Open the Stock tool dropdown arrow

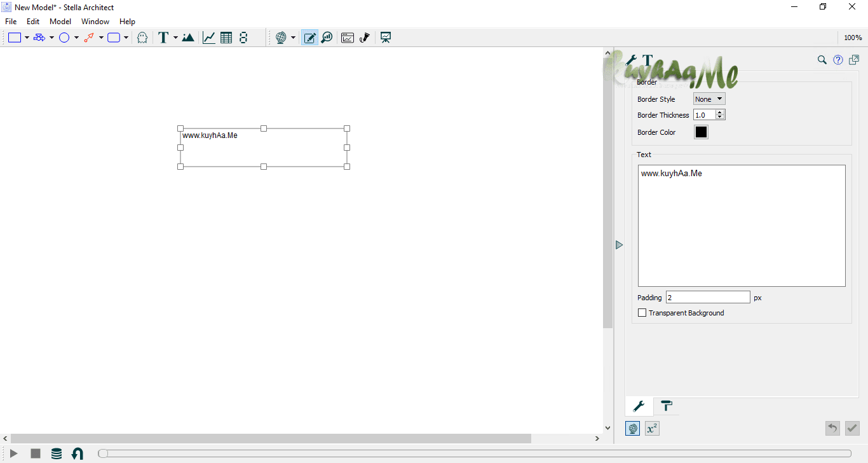[27, 38]
